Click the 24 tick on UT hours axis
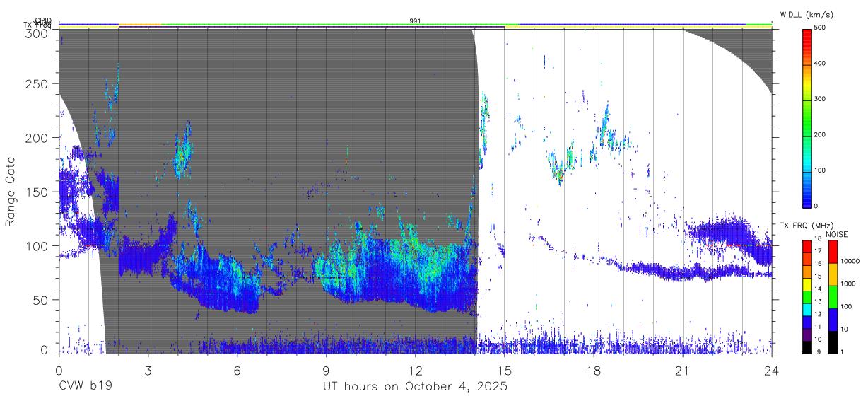 coord(771,371)
